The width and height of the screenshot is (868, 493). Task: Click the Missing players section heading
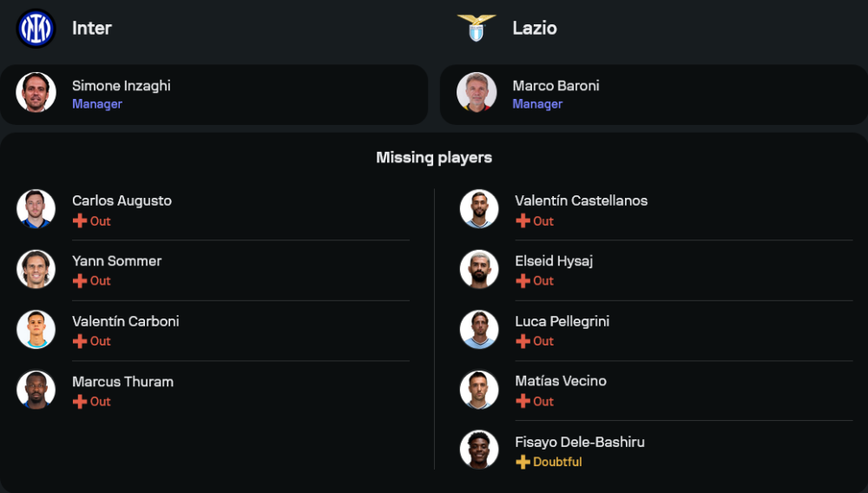pyautogui.click(x=434, y=157)
